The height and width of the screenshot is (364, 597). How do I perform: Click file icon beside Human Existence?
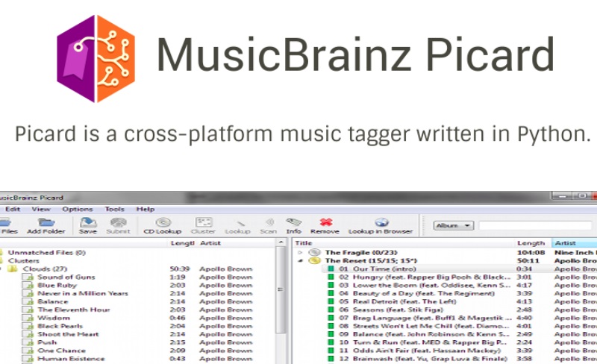click(28, 359)
